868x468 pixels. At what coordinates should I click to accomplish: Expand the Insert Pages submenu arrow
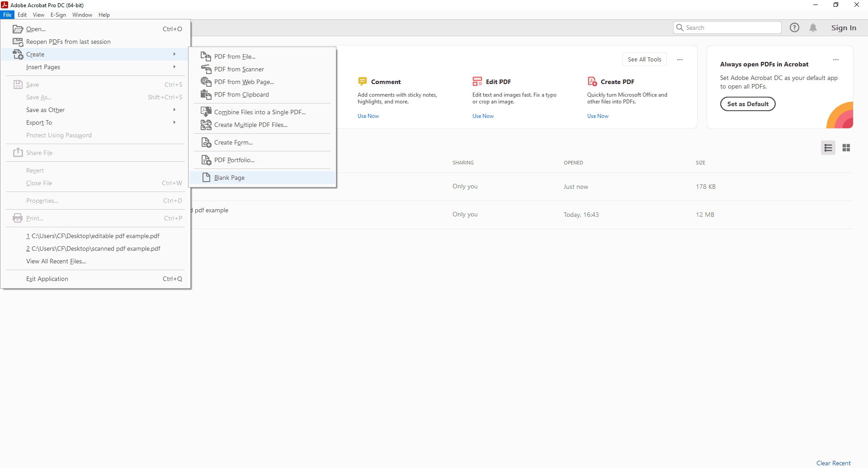(x=175, y=67)
